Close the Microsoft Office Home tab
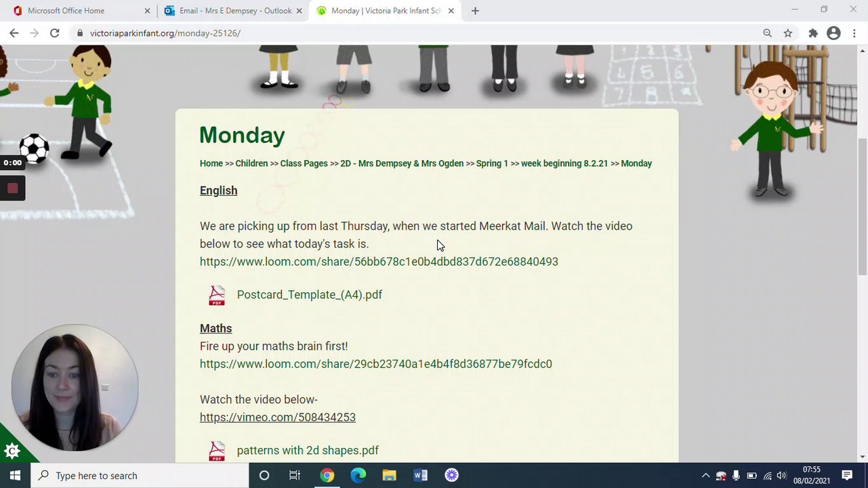The height and width of the screenshot is (488, 868). 147,11
